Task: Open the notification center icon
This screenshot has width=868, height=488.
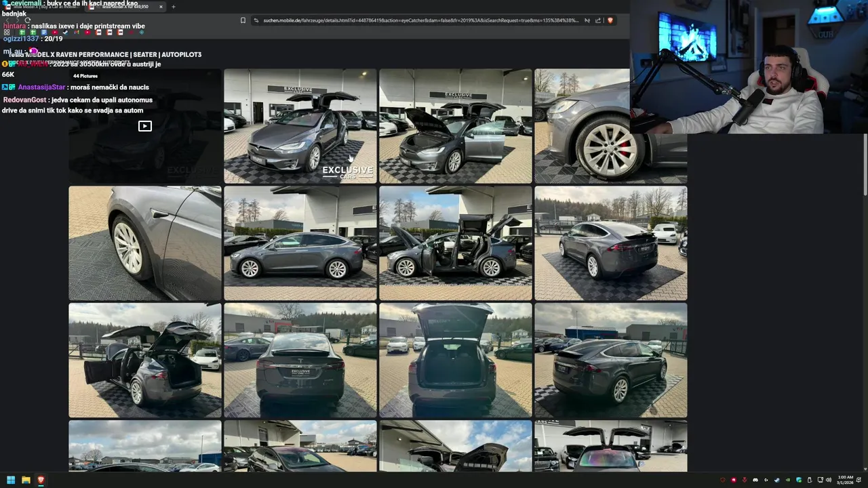Action: click(859, 480)
